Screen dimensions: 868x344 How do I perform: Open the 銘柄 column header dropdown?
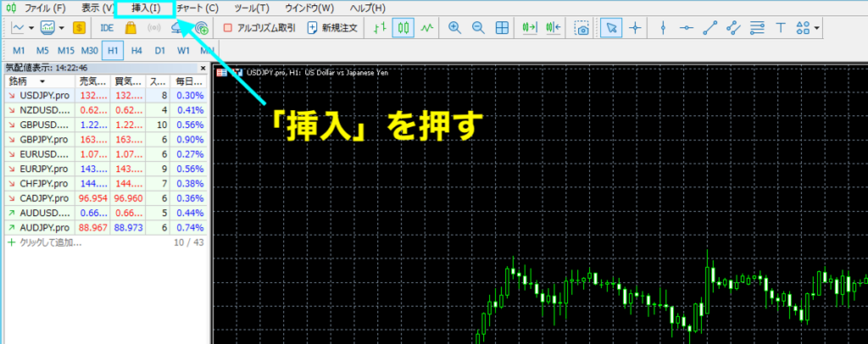point(42,81)
